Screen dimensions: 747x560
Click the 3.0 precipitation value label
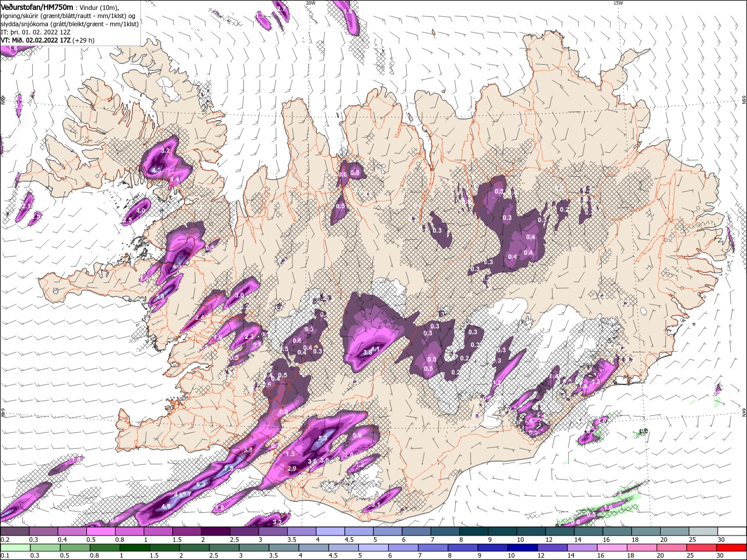[239, 296]
